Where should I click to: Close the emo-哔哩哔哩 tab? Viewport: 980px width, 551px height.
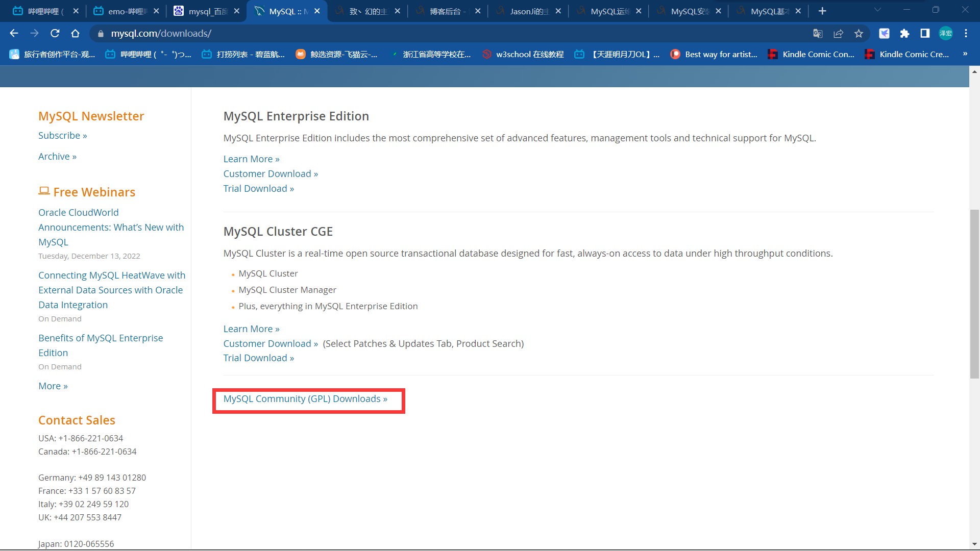[x=156, y=11]
